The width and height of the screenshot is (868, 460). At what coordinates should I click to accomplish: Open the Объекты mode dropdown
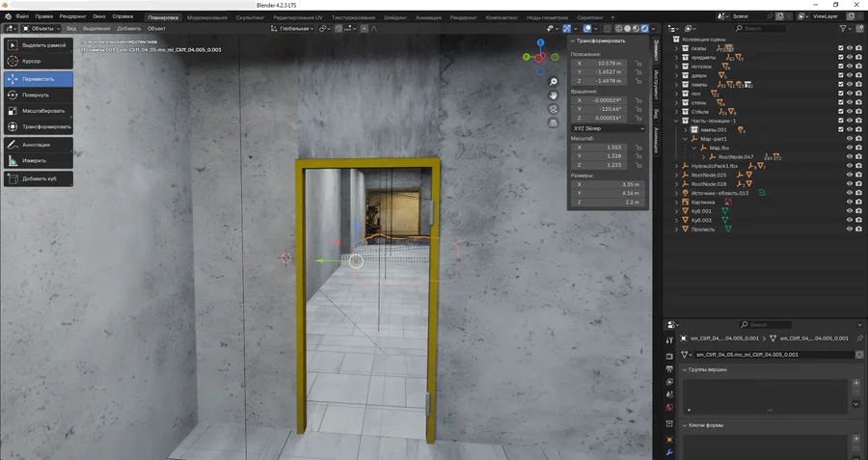point(41,28)
